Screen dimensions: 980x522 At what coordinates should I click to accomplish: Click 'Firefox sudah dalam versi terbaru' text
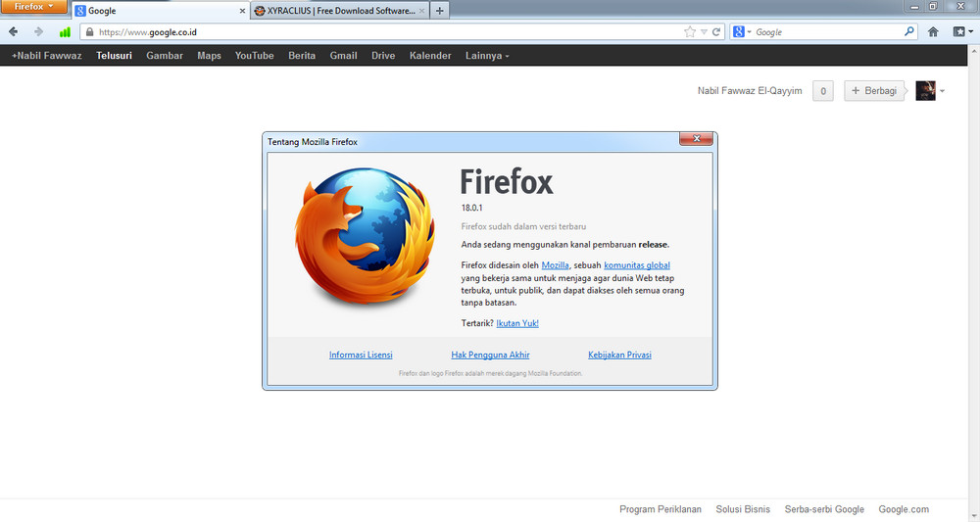coord(523,226)
